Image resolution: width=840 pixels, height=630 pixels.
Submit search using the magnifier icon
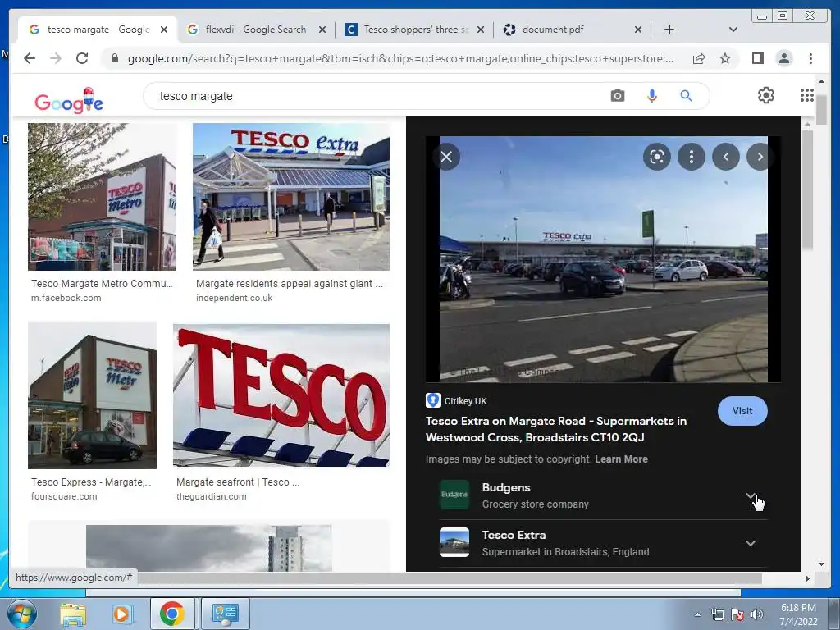[687, 96]
